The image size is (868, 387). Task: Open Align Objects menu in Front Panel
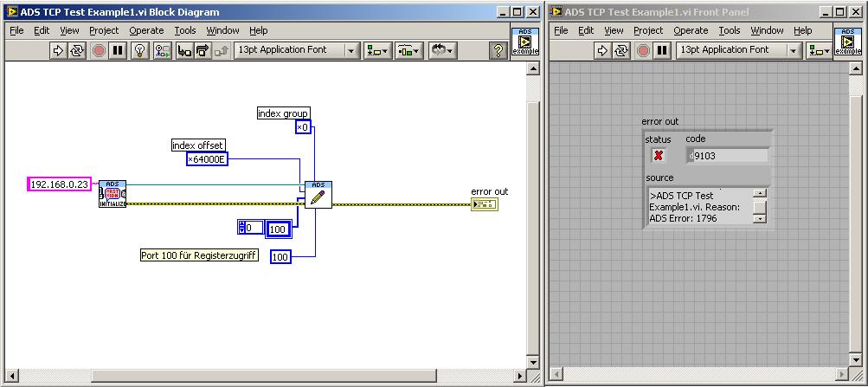[820, 51]
